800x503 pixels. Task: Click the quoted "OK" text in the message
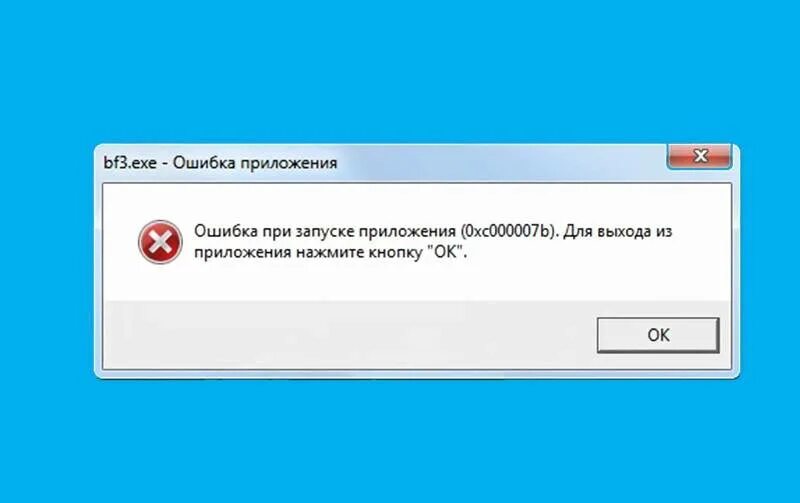click(447, 252)
